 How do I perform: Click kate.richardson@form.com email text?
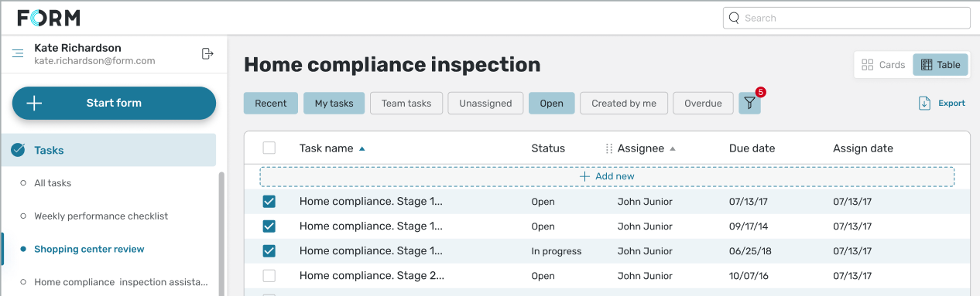94,60
